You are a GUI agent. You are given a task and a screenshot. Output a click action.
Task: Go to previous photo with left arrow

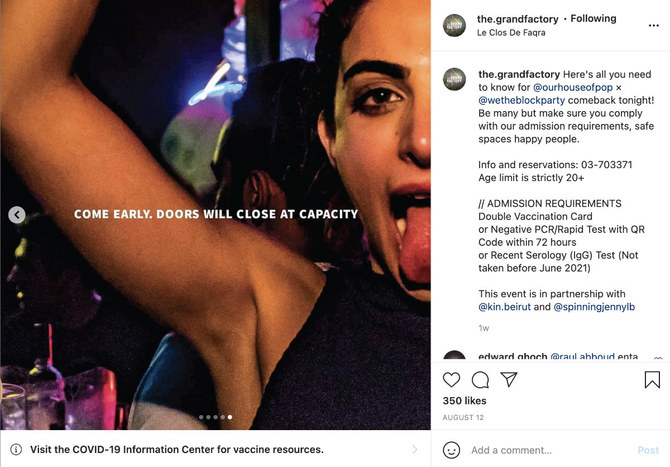point(16,214)
